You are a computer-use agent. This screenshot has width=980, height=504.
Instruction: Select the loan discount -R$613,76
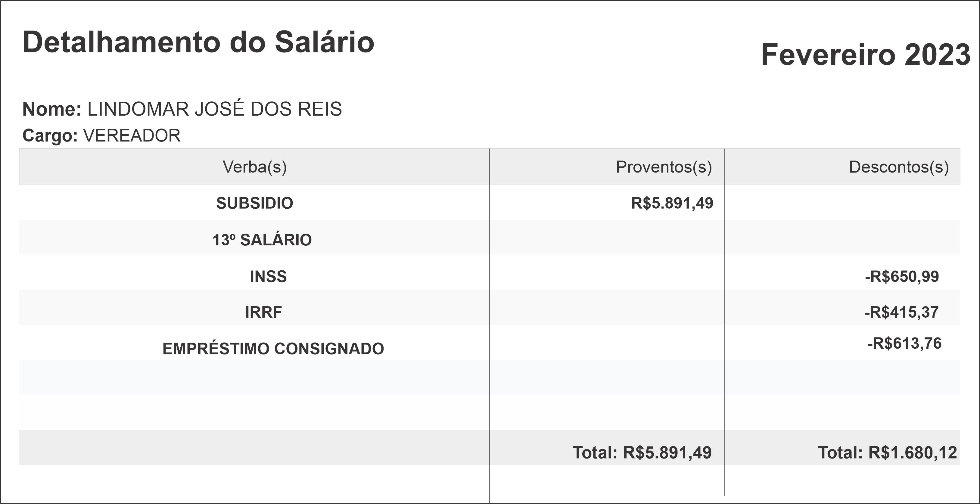(x=904, y=344)
